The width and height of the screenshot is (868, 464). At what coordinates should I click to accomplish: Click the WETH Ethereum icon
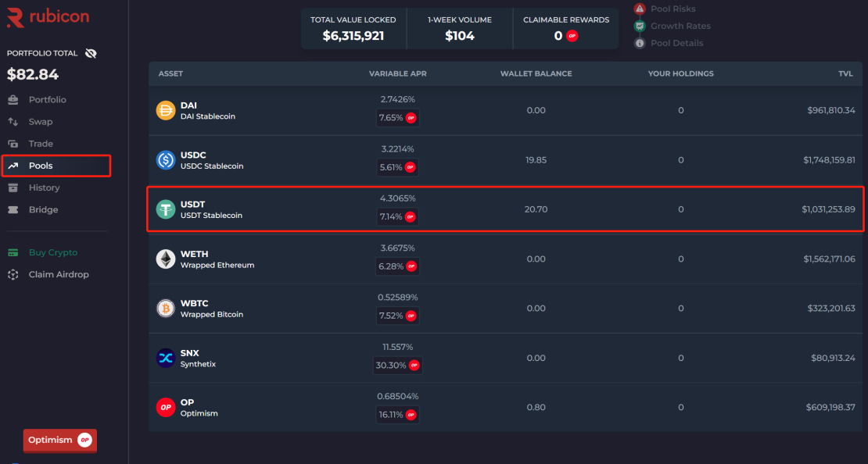(166, 259)
